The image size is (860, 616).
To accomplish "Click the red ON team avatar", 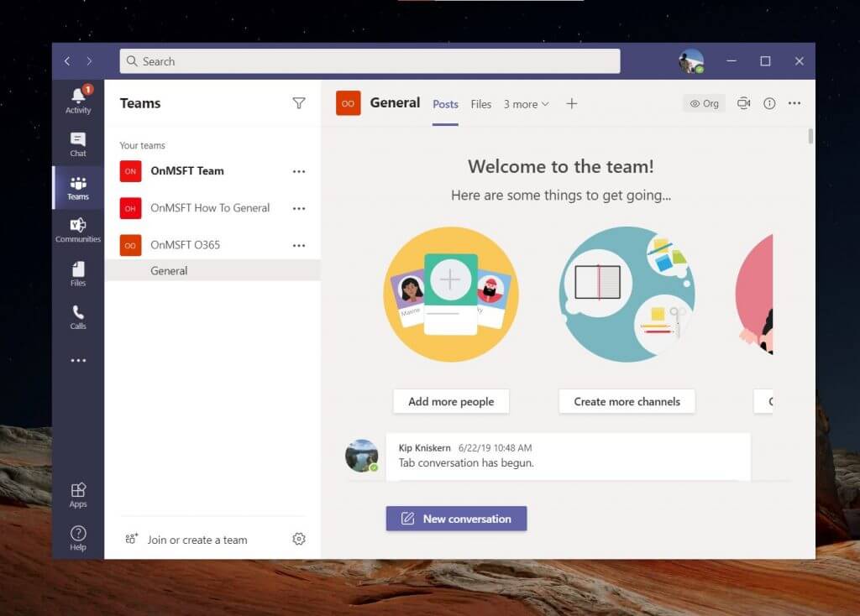I will [x=130, y=171].
